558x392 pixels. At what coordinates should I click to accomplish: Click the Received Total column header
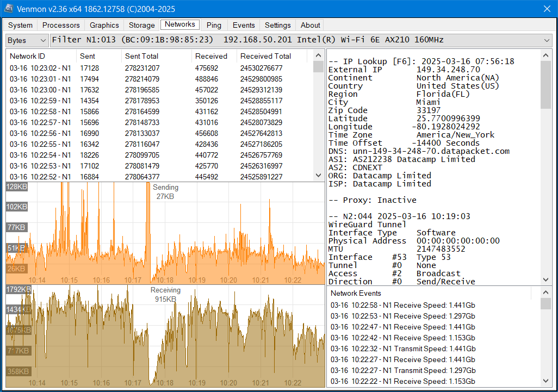click(271, 56)
